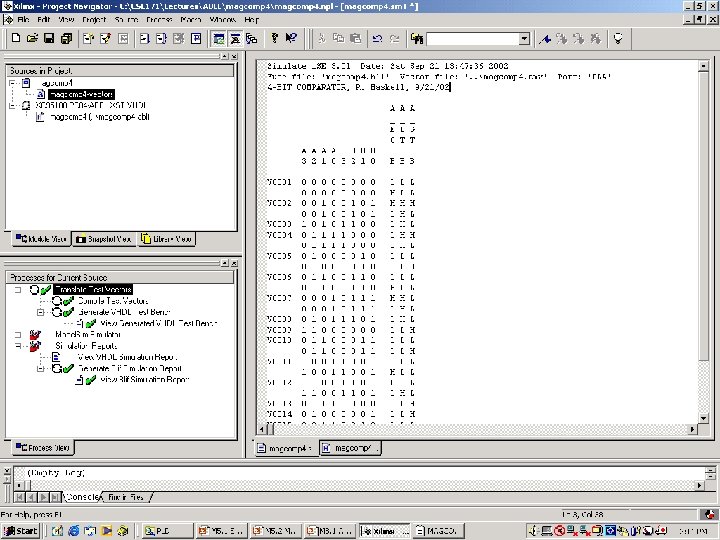
Task: Click the Save All icon
Action: [66, 39]
